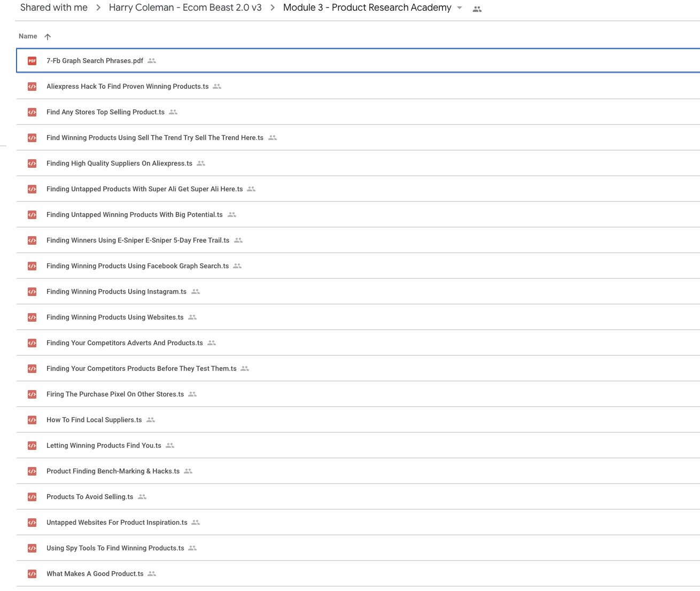This screenshot has width=700, height=591.
Task: Click the file icon for Finding Your Competitors Adverts And Products
Action: point(32,343)
